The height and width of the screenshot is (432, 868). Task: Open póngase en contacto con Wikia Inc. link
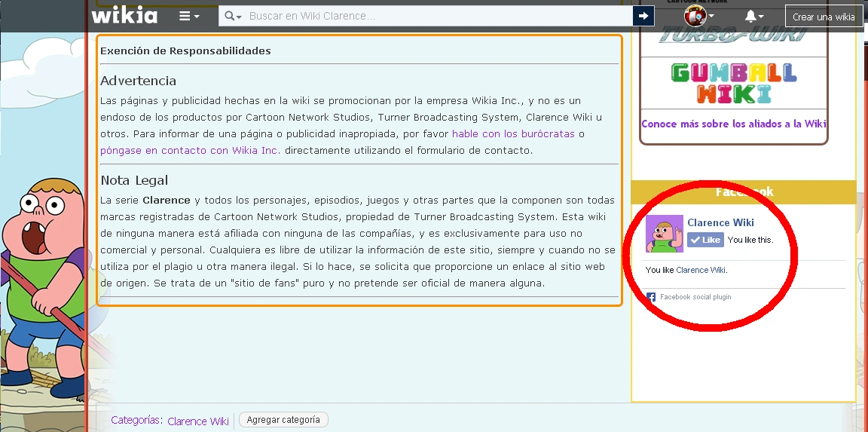(x=190, y=150)
